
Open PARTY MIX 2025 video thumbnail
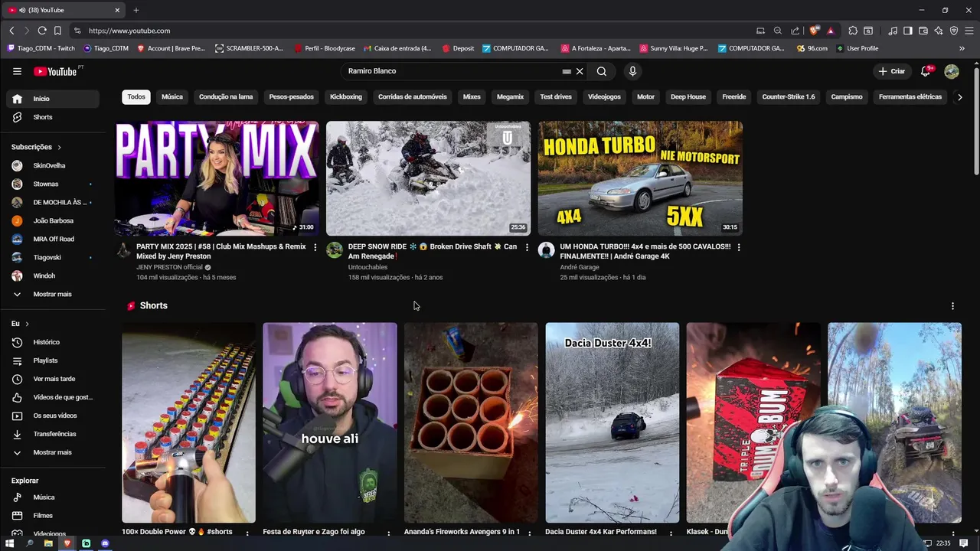[x=217, y=178]
